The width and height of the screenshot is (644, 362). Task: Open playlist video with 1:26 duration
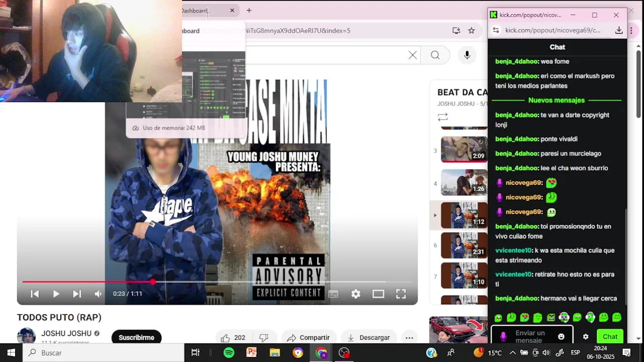(464, 182)
